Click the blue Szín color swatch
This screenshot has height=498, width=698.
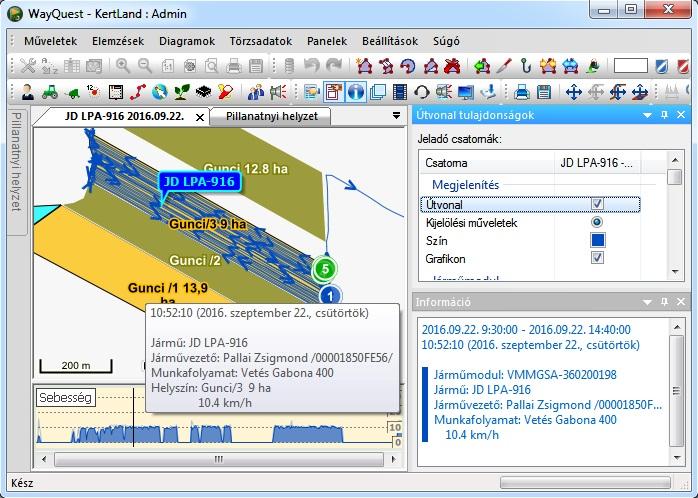tap(597, 240)
